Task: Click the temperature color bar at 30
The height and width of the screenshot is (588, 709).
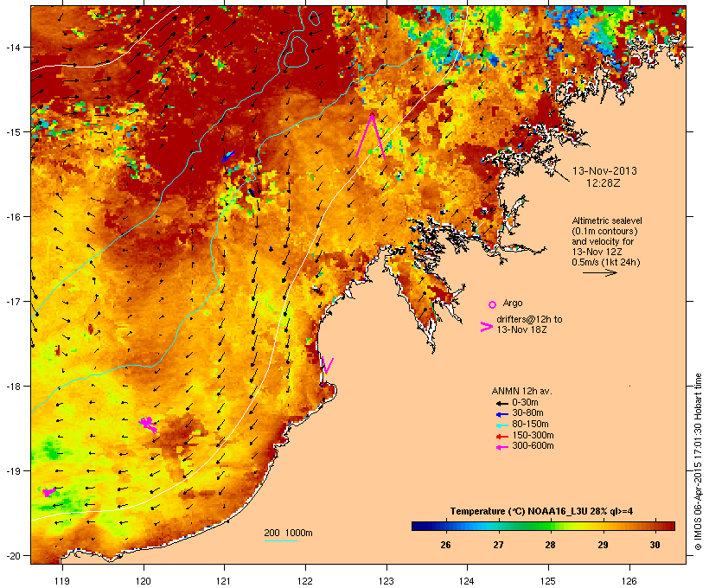Action: coord(655,526)
